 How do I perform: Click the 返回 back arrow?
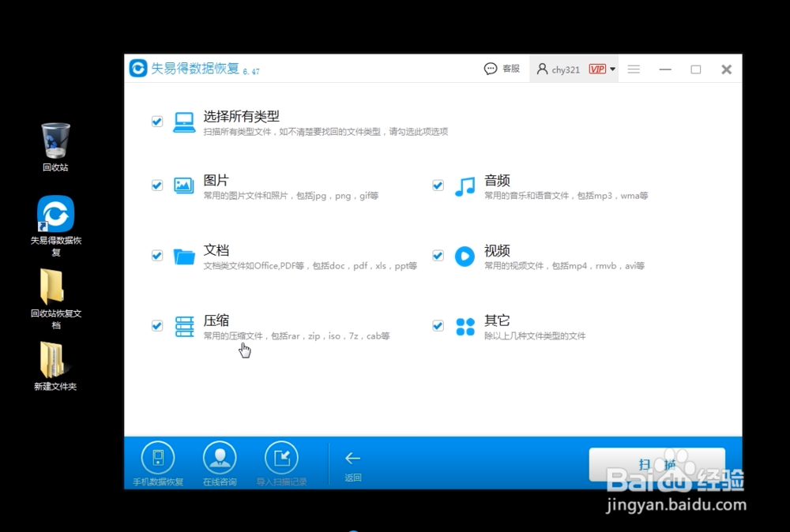pos(352,456)
